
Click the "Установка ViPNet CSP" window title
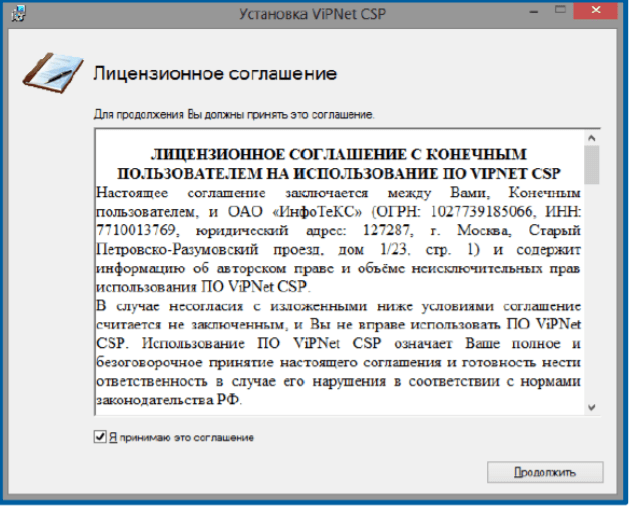[312, 14]
